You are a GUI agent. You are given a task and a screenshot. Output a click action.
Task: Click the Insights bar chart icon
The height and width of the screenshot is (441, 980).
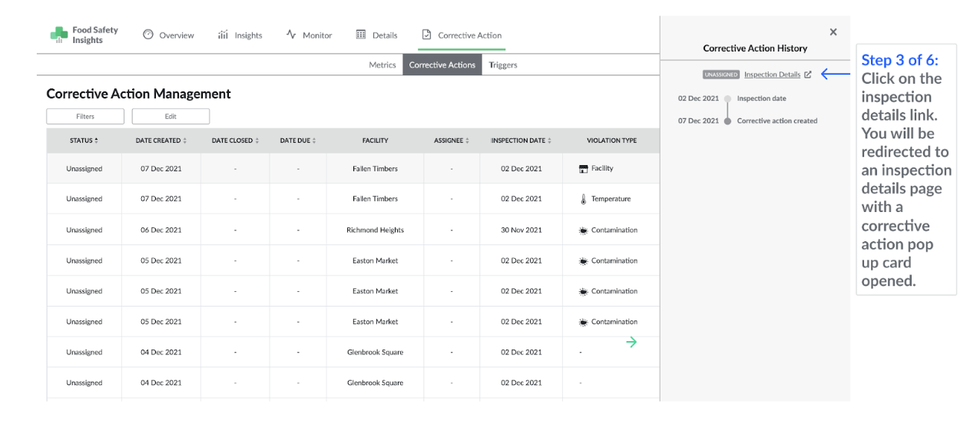tap(223, 35)
